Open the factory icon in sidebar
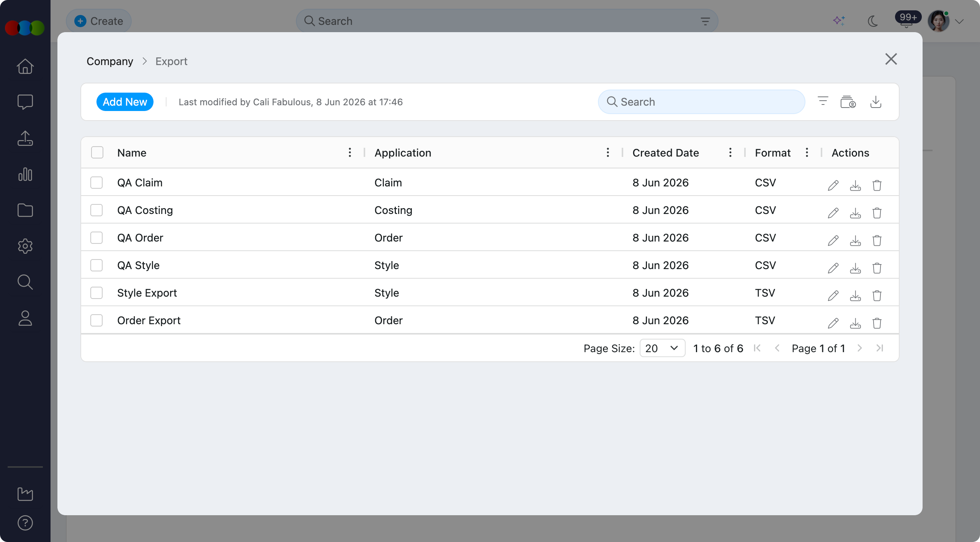 pyautogui.click(x=25, y=494)
